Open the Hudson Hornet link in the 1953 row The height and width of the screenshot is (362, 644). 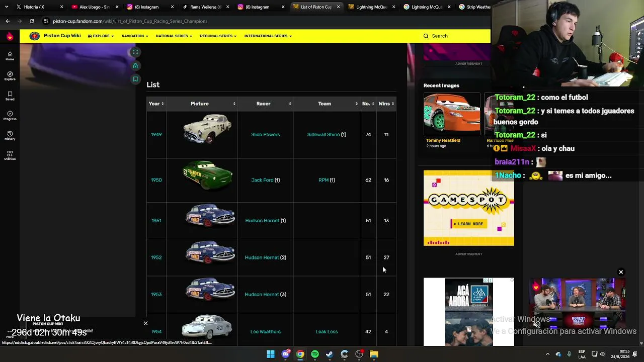coord(262,295)
